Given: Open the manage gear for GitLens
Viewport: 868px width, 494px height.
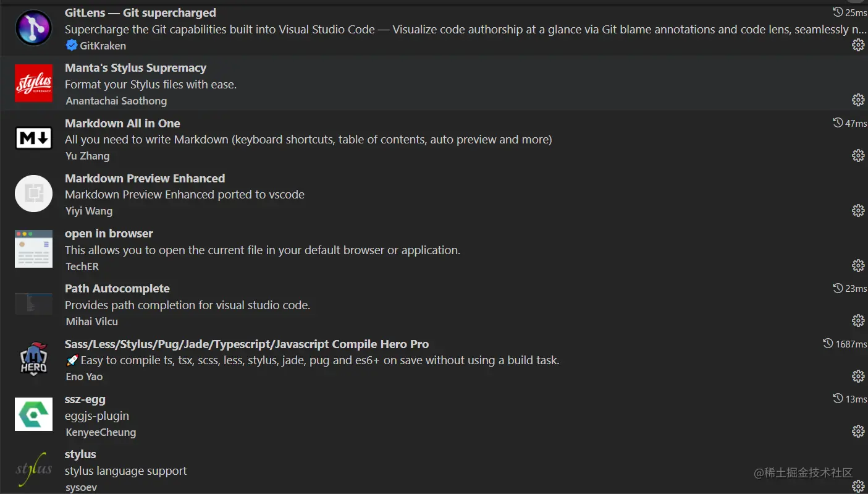Looking at the screenshot, I should click(x=858, y=45).
